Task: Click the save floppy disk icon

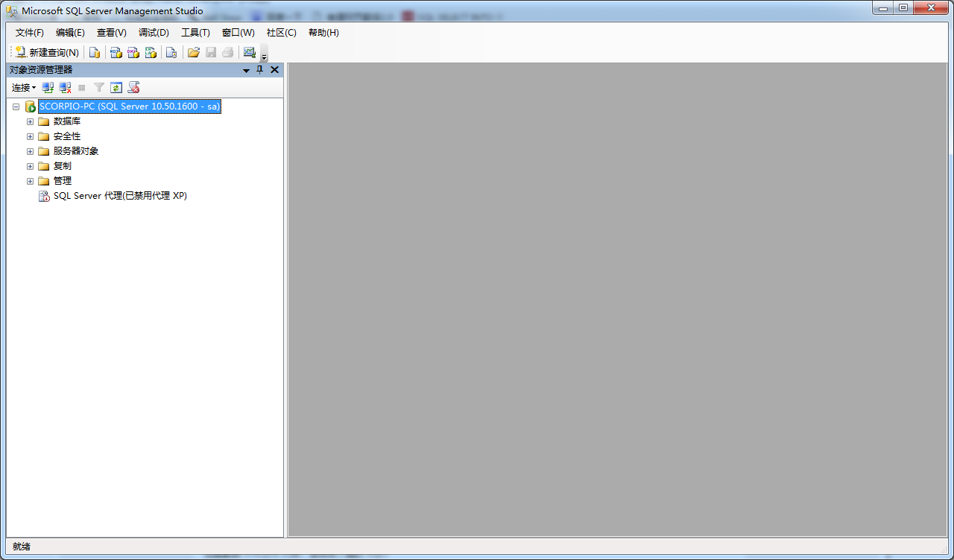Action: pyautogui.click(x=211, y=53)
